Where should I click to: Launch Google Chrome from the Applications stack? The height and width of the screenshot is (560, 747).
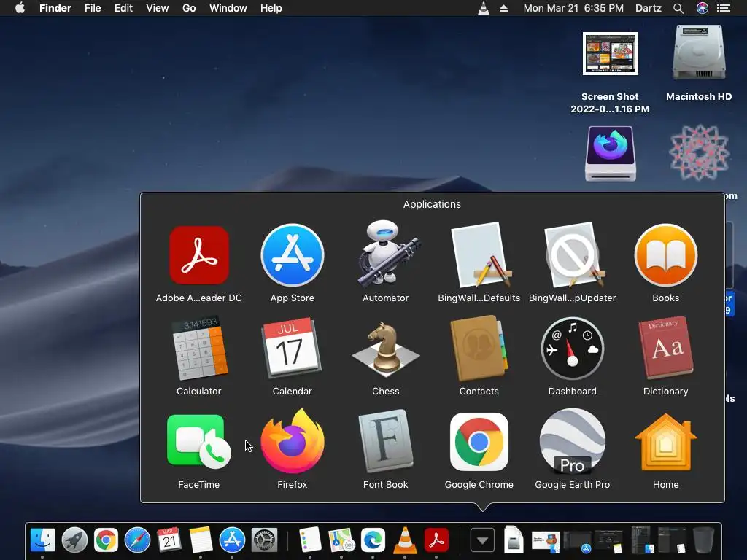click(479, 441)
